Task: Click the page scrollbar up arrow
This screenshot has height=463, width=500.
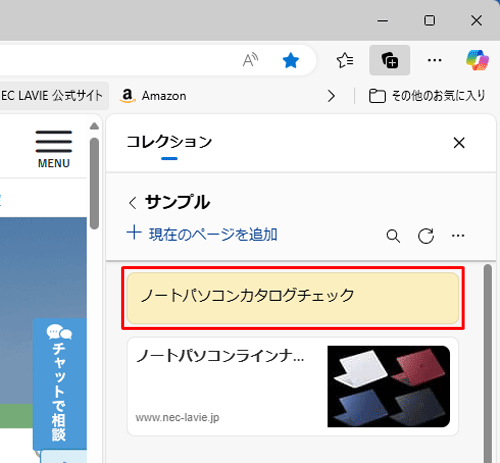Action: (94, 126)
